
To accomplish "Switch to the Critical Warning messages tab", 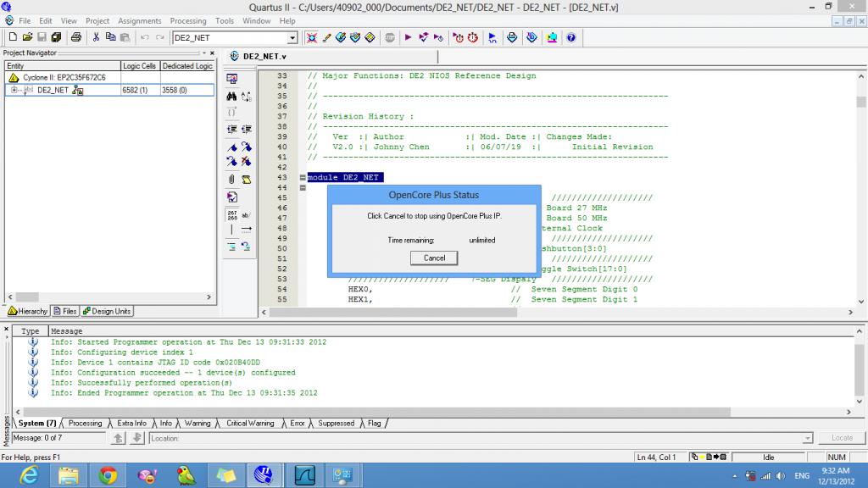I will pyautogui.click(x=249, y=423).
